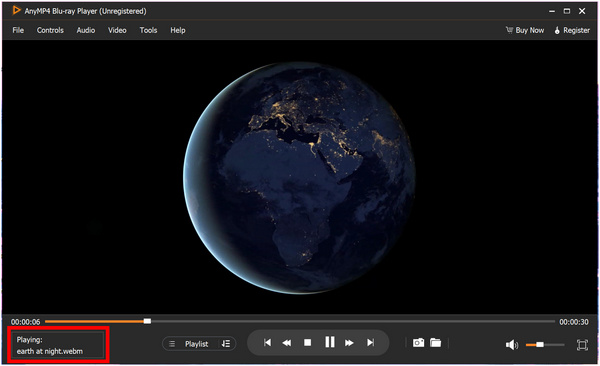Open the Tools menu
The width and height of the screenshot is (600, 366).
[x=148, y=30]
